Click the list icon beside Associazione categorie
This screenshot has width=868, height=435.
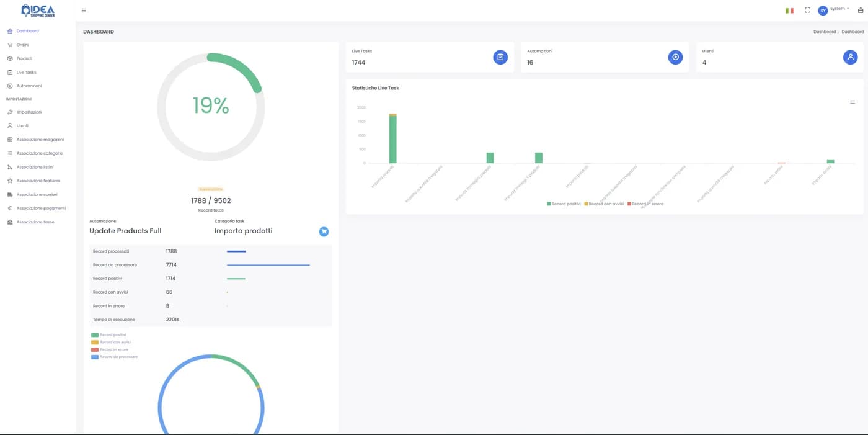pos(10,153)
